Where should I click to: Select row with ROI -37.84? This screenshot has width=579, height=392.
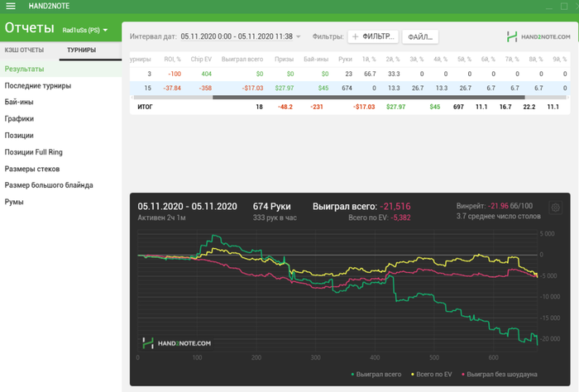tap(350, 88)
